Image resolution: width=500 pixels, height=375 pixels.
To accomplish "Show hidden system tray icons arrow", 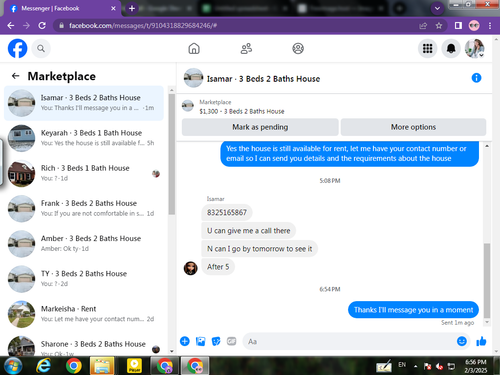I will [x=415, y=366].
